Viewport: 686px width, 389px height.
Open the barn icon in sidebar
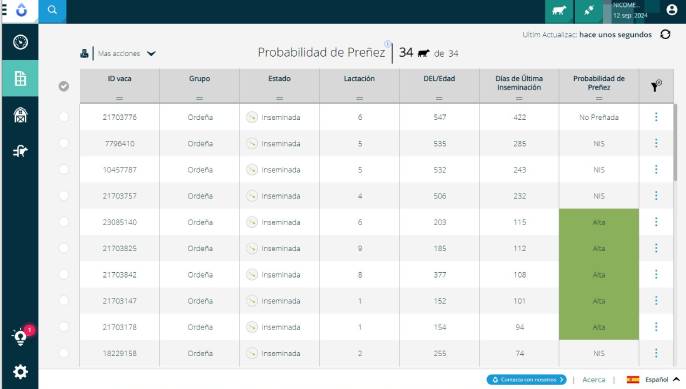pos(20,115)
